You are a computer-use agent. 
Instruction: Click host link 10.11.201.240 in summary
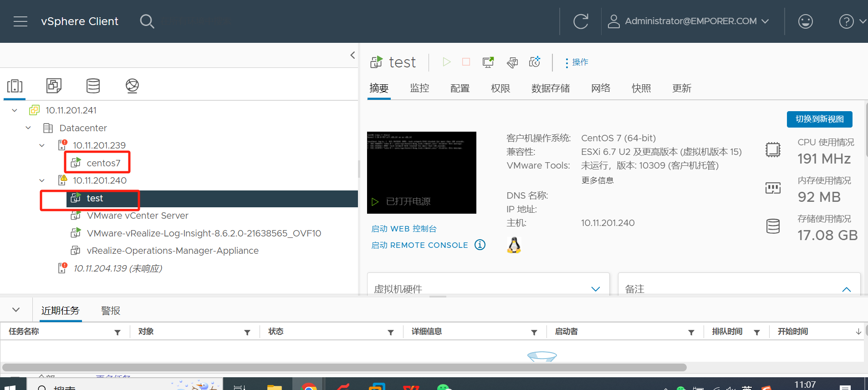click(608, 223)
